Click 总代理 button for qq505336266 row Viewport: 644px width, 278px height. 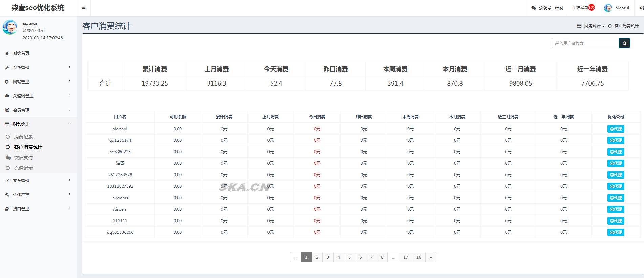(x=616, y=232)
